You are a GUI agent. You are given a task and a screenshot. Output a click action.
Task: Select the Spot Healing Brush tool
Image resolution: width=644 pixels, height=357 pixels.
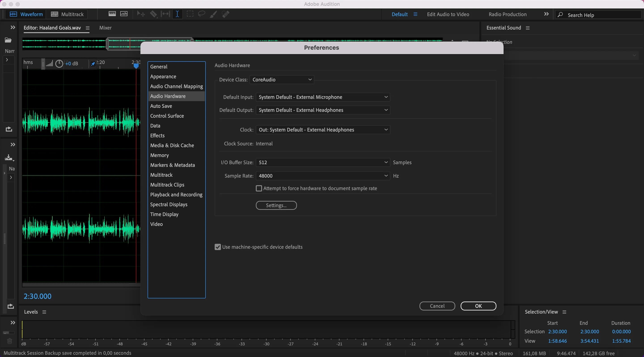coord(225,14)
